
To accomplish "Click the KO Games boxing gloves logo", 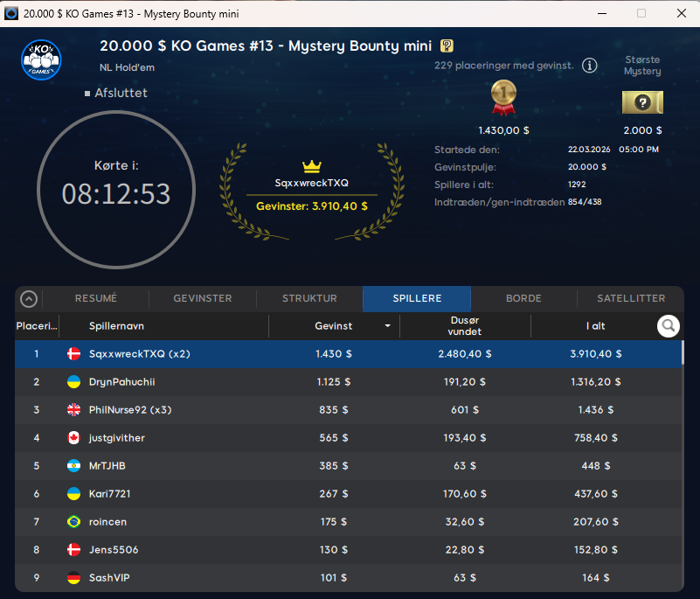I will coord(41,59).
